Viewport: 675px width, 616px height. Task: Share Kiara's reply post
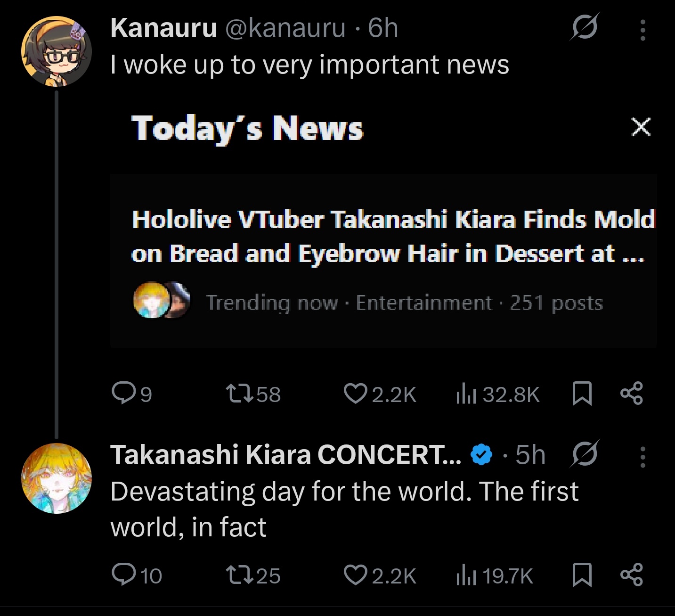tap(631, 575)
